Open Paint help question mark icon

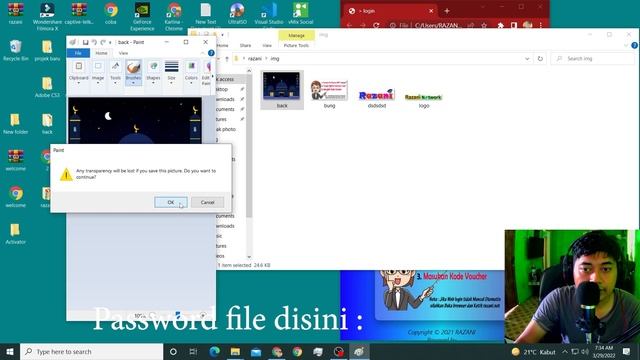point(211,53)
